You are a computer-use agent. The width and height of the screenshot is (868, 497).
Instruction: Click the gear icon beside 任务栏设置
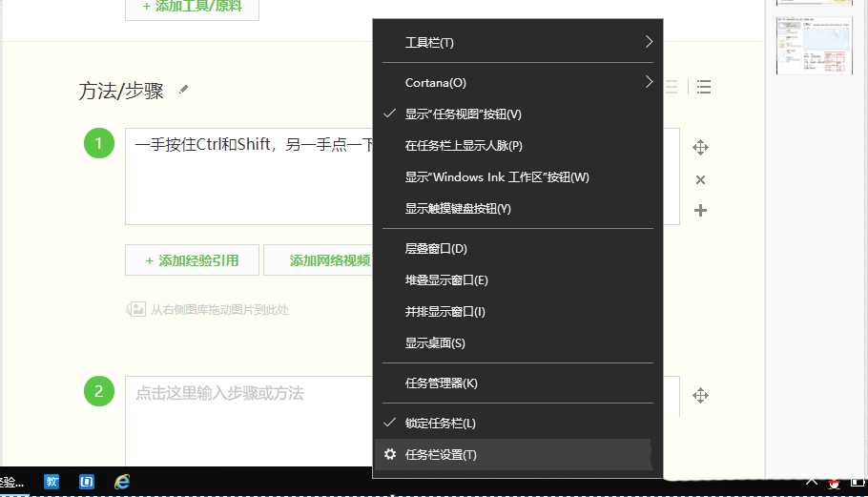[389, 454]
